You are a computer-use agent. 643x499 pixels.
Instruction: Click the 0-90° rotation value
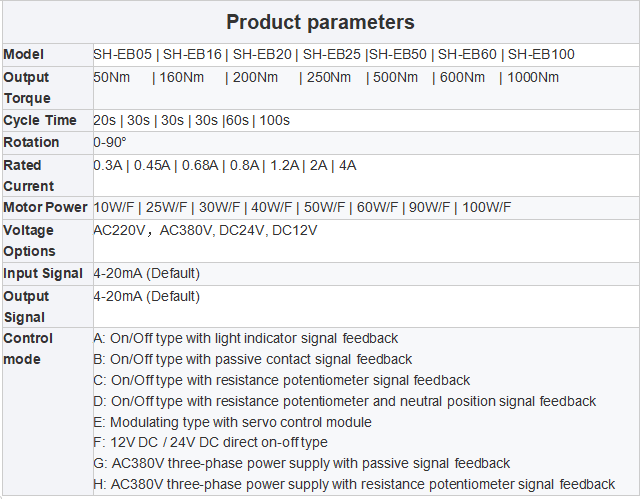(110, 143)
